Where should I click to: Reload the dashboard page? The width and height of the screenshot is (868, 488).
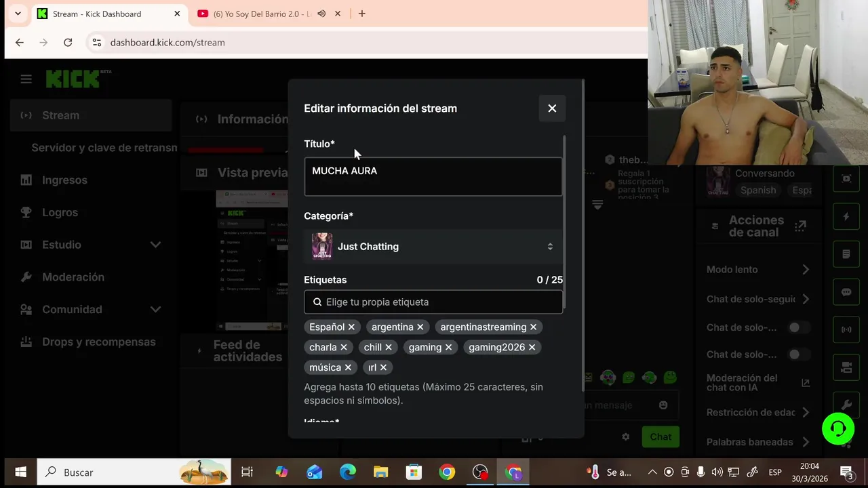[68, 42]
